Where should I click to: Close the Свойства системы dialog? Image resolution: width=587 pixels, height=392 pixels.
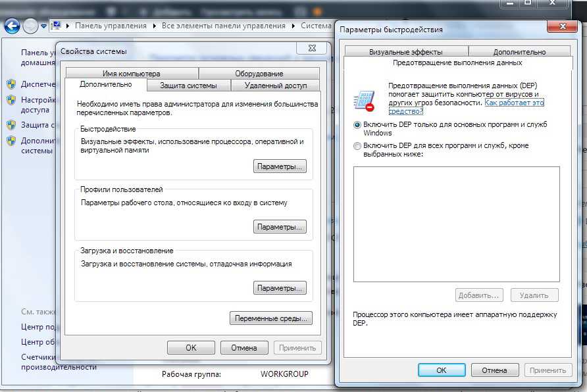tap(312, 48)
